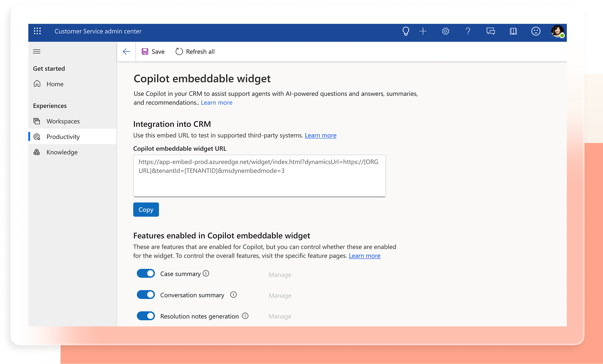Click the Integration into CRM heading

coord(172,124)
